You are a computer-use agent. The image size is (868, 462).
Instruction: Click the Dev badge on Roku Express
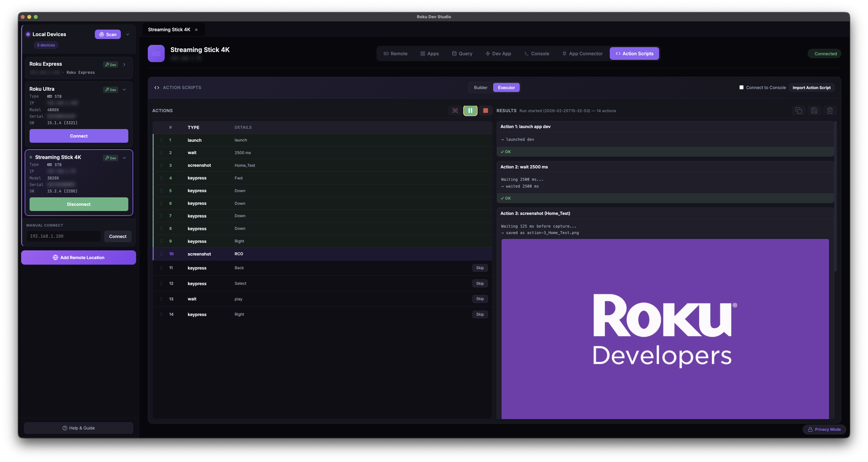coord(110,64)
